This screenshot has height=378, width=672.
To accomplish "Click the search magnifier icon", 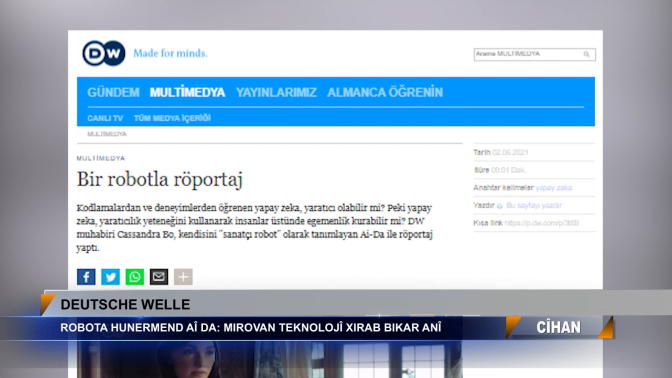I will [586, 54].
